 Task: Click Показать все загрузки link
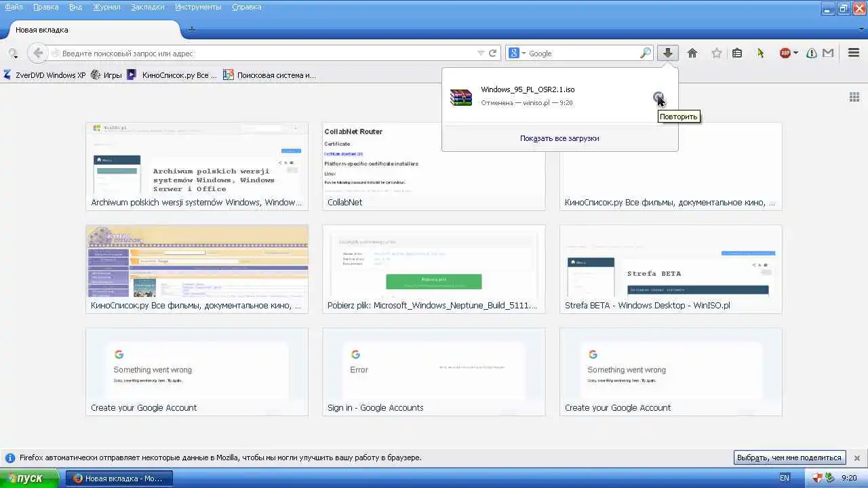(x=559, y=138)
